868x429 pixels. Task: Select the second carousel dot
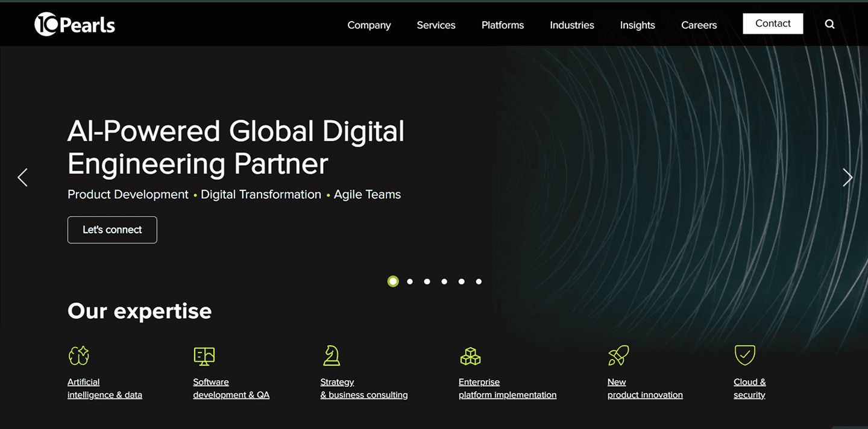[410, 281]
